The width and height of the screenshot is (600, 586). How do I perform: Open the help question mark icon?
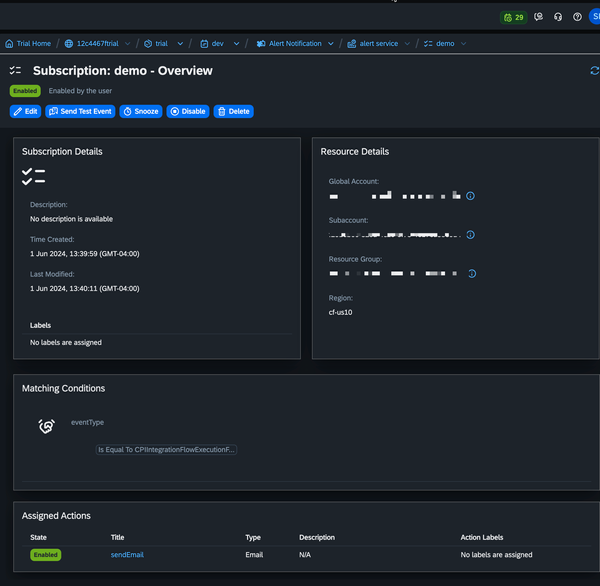pos(577,17)
